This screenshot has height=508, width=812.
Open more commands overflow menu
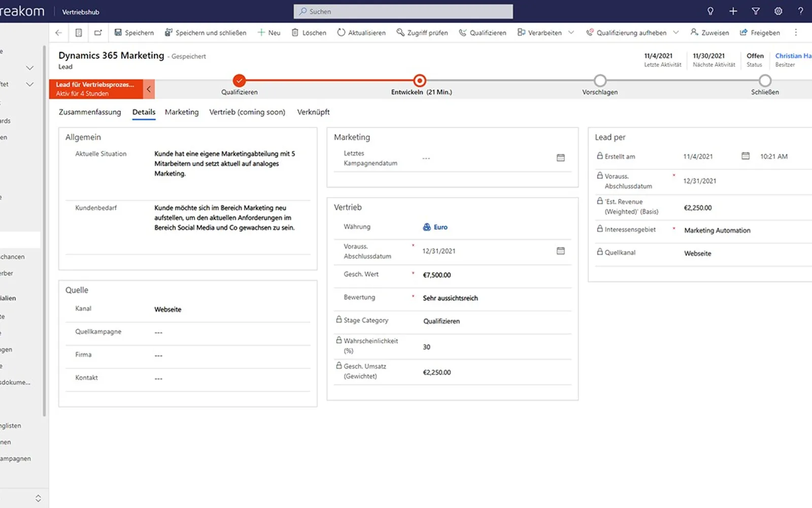coord(796,33)
